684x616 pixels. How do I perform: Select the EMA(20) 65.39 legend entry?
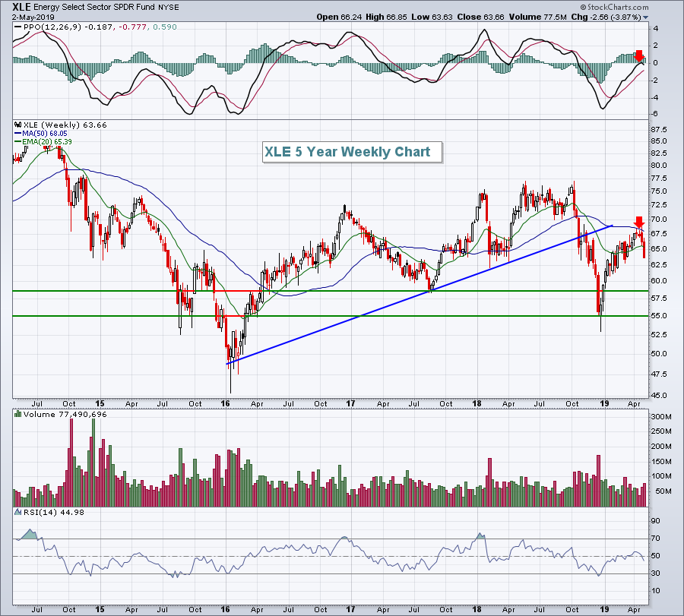point(43,142)
